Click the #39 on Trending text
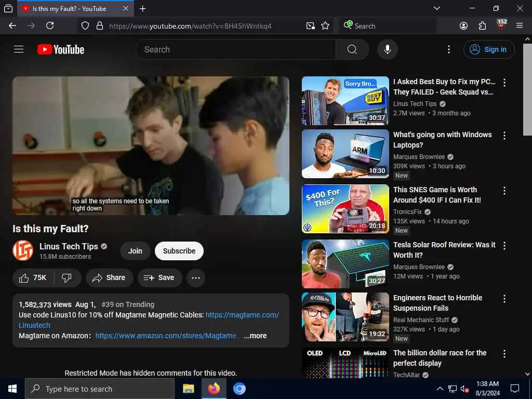The height and width of the screenshot is (399, 532). tap(128, 304)
